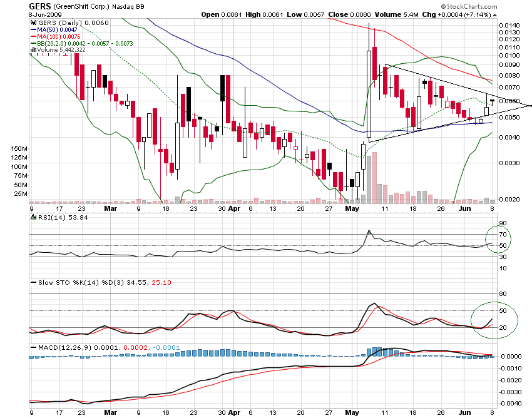This screenshot has height=418, width=532.
Task: Click the -0.0010 label on MACD axis
Action: (510, 368)
